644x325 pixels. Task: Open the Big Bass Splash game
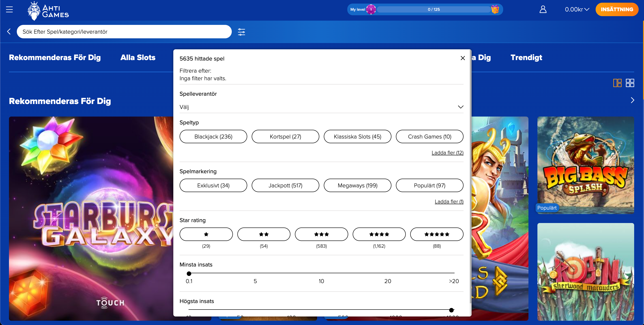click(x=586, y=165)
